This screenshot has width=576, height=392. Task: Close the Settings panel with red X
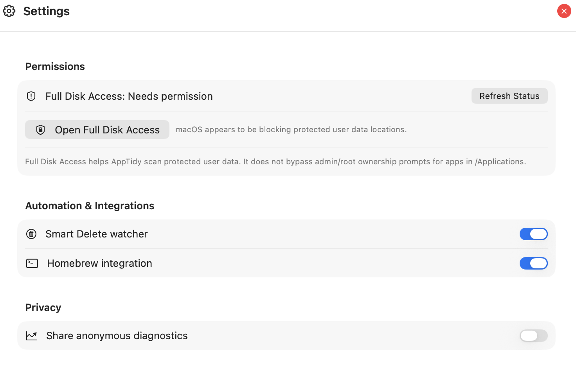coord(564,11)
